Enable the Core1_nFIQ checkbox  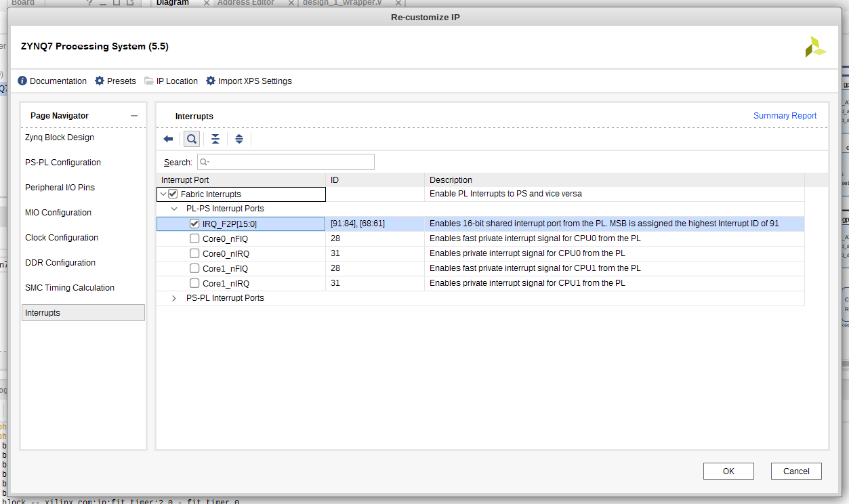194,268
